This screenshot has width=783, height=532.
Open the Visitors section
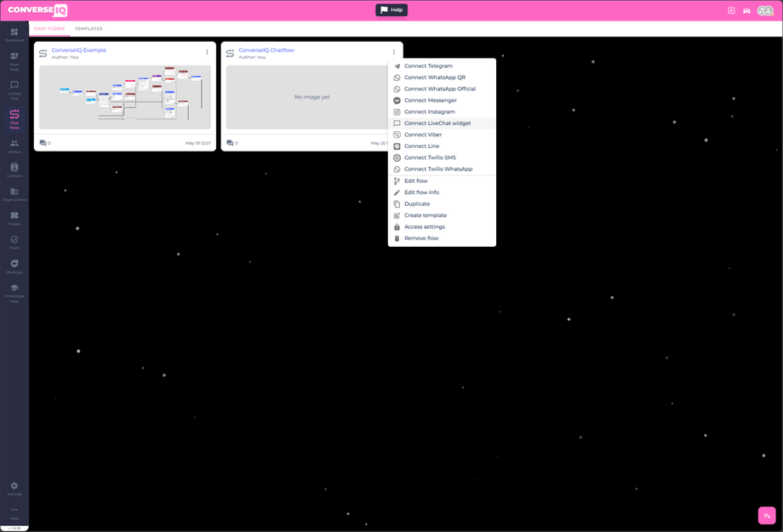click(14, 146)
